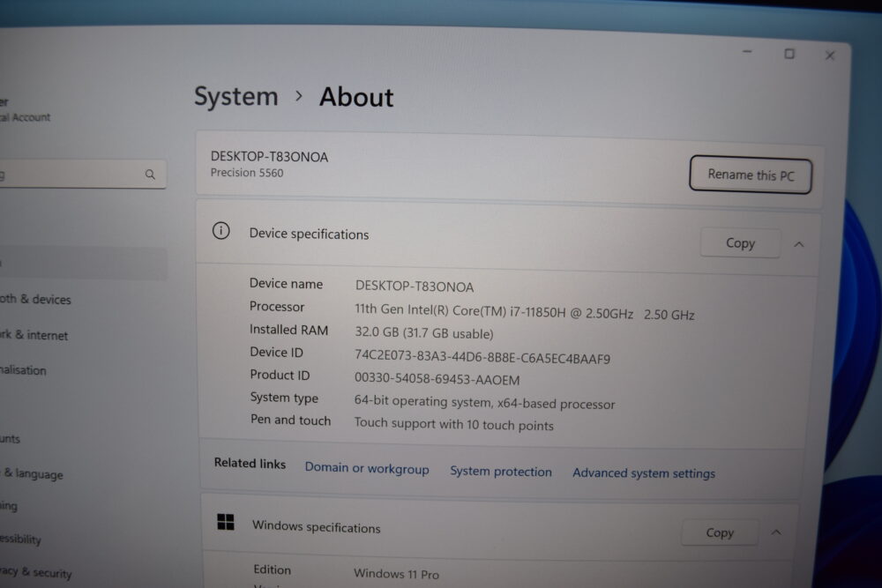Select the highlighted System sidebar item

(x=83, y=263)
